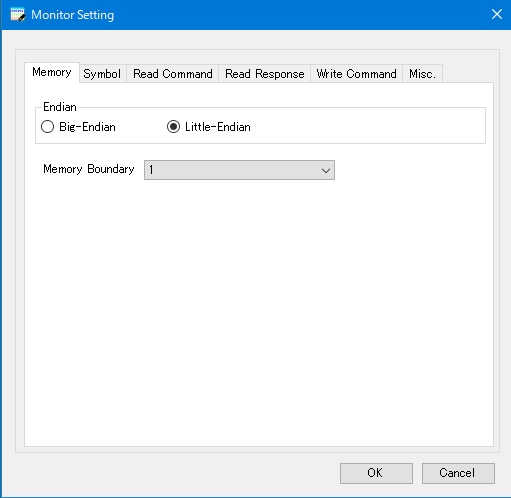Screen dimensions: 511x498
Task: Cancel the Monitor Setting changes
Action: coord(458,473)
